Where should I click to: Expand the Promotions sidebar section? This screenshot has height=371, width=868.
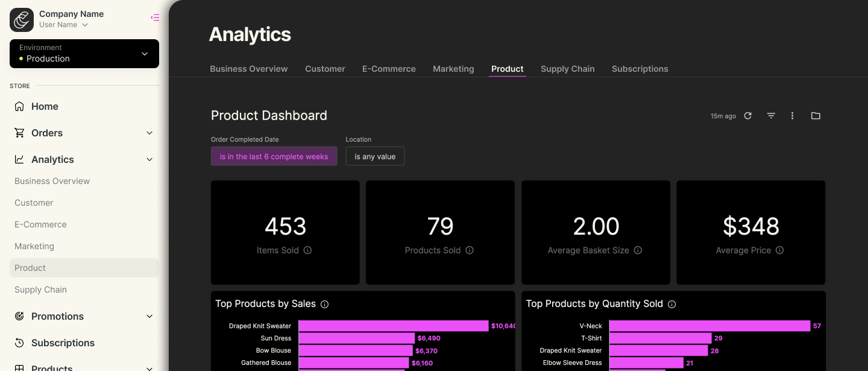[149, 316]
